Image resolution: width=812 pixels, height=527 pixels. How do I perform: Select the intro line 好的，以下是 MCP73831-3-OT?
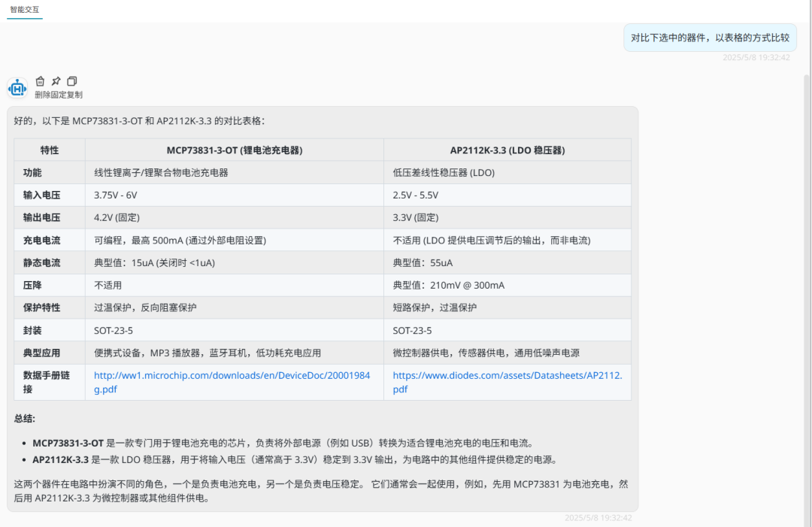tap(139, 121)
